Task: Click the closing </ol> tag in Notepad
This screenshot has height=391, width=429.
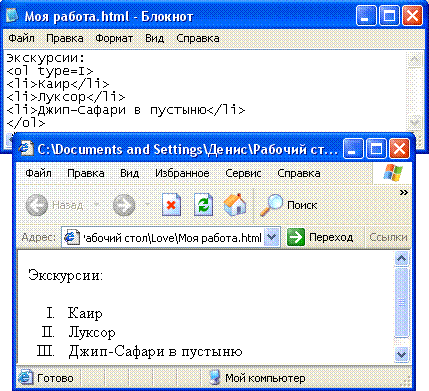Action: click(26, 123)
